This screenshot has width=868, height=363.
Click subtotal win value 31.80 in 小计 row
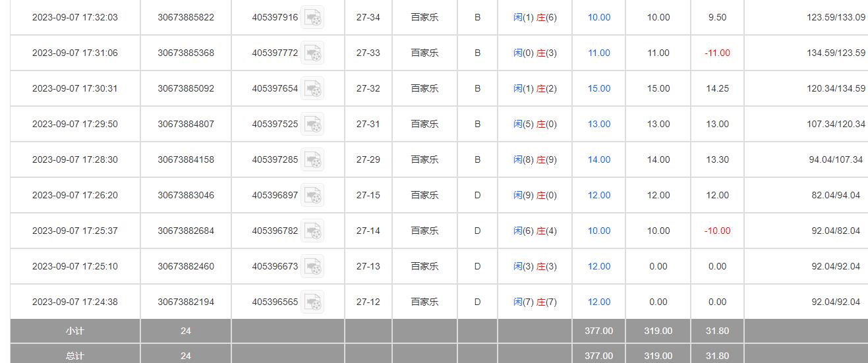click(717, 331)
